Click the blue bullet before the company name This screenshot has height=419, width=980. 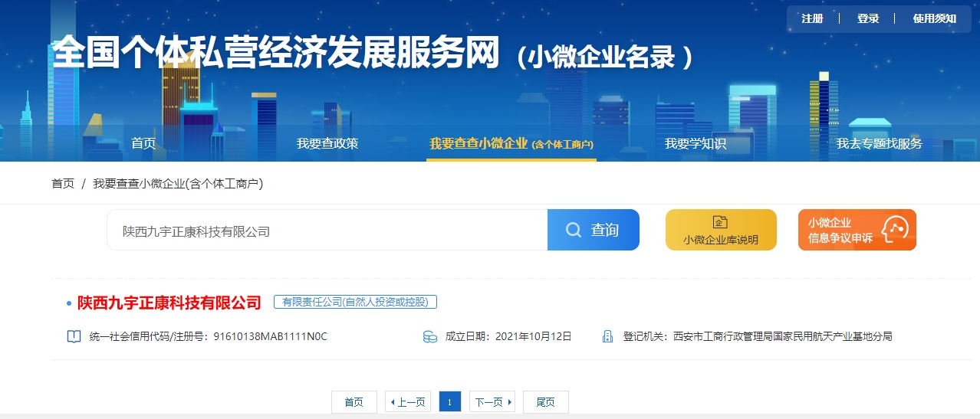tap(68, 304)
